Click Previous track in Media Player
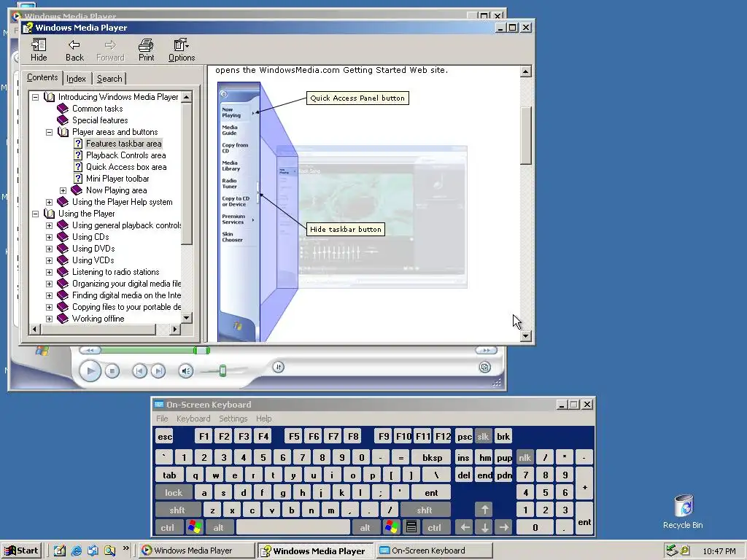Image resolution: width=747 pixels, height=560 pixels. coord(139,370)
